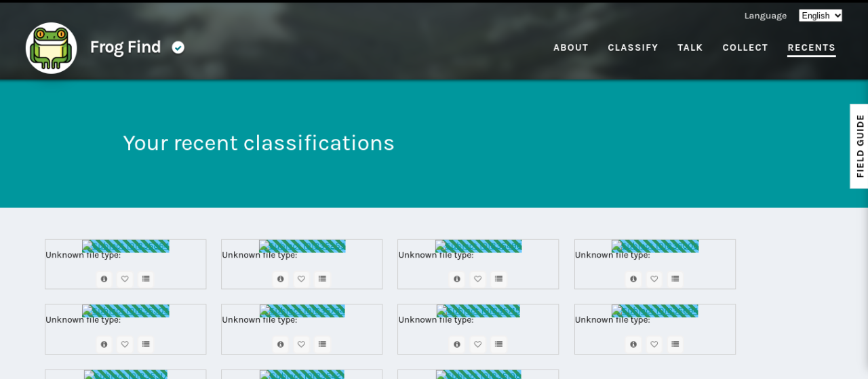Add second card of second row to collection

(x=322, y=344)
